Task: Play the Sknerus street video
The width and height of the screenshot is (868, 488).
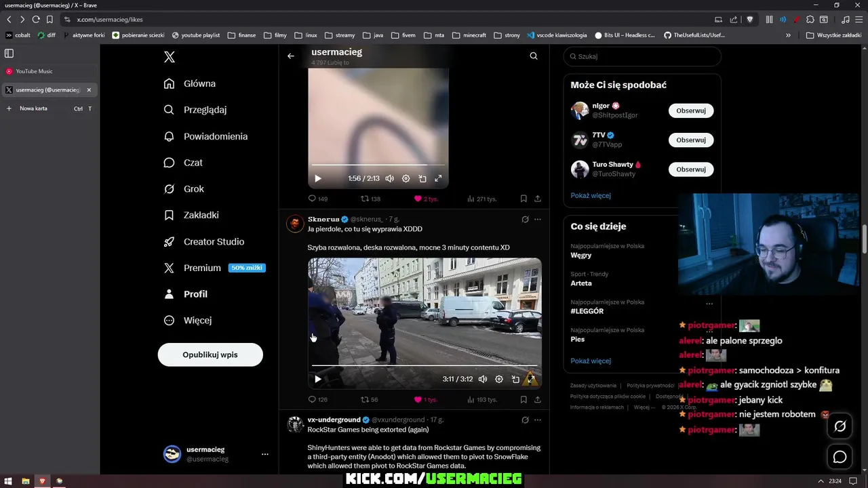Action: (x=318, y=380)
